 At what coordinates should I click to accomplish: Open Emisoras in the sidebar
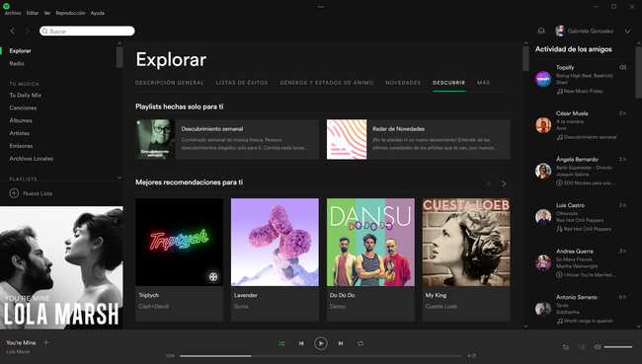[21, 146]
